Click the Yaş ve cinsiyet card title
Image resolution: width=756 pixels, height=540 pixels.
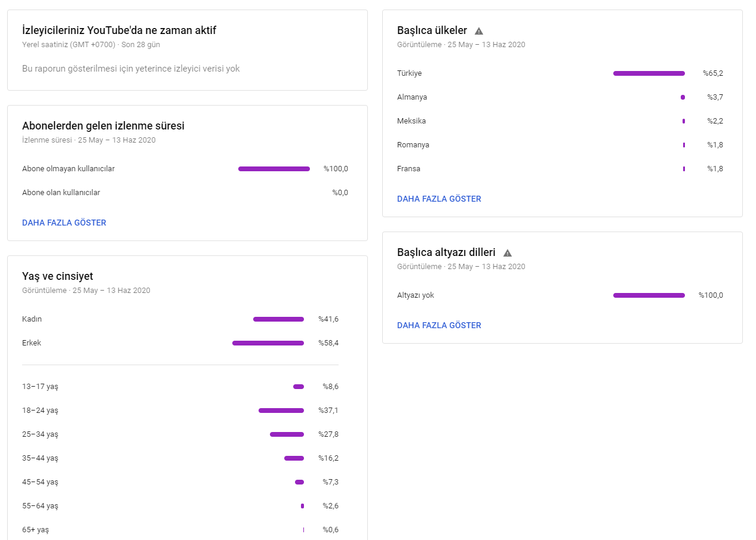(x=57, y=276)
